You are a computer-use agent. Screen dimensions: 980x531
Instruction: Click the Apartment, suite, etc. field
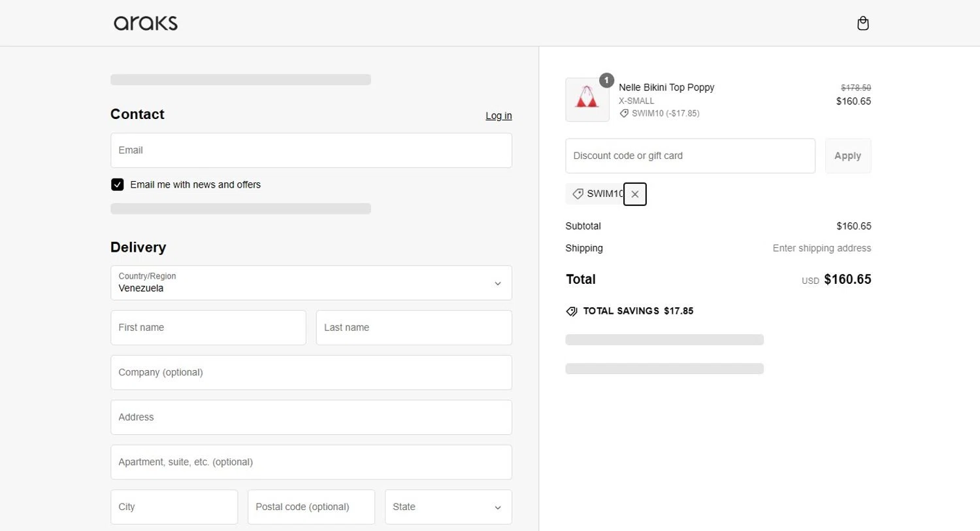311,462
